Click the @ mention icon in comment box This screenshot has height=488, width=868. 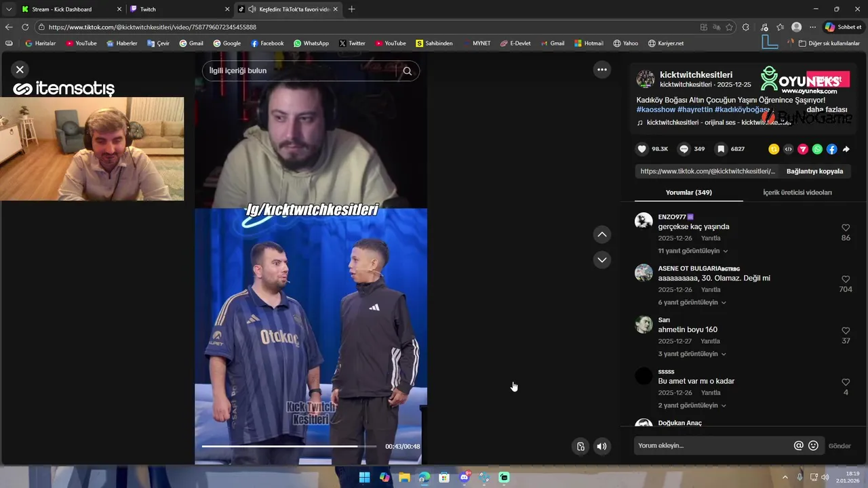(798, 445)
